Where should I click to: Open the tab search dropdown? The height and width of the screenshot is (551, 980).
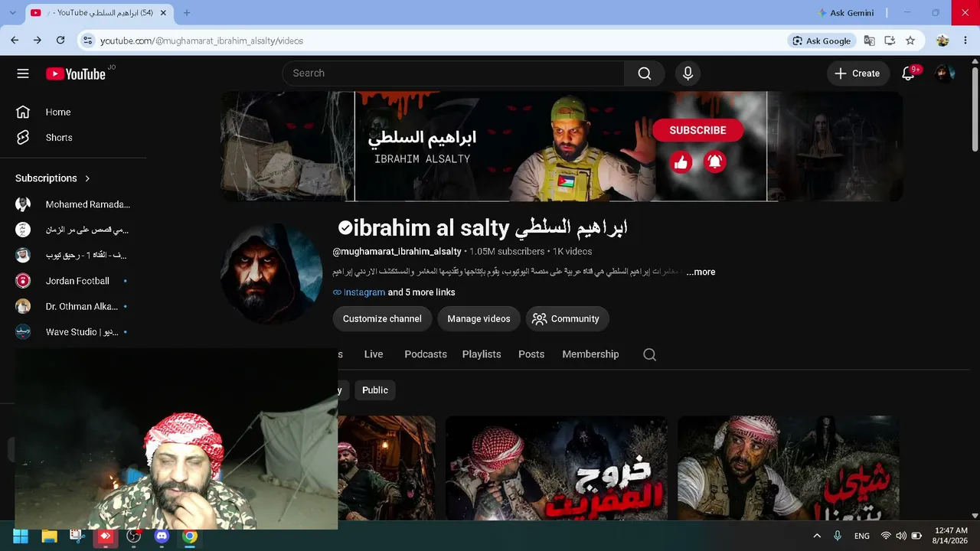coord(12,13)
